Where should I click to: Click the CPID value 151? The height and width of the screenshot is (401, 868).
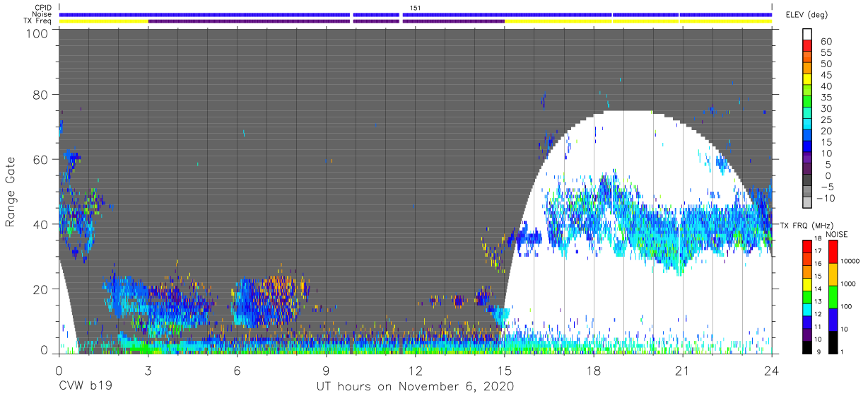coord(416,7)
